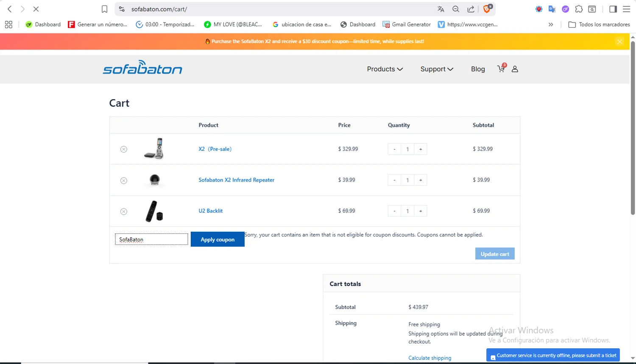Click the SofaBaton logo

pyautogui.click(x=142, y=67)
